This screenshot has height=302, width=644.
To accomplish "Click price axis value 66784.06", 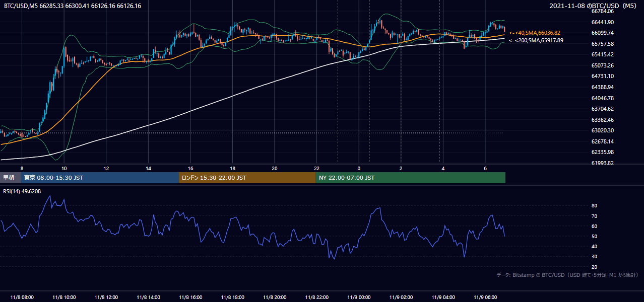I will pyautogui.click(x=602, y=11).
